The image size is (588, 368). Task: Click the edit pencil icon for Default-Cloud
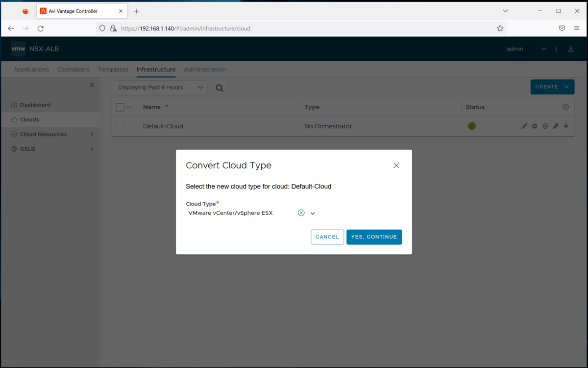(x=524, y=126)
